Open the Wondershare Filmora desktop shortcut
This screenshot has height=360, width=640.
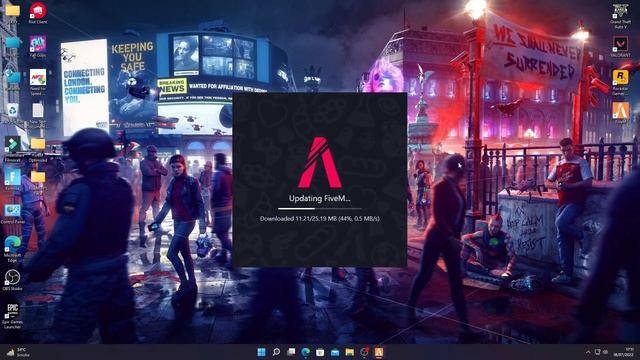(x=12, y=149)
